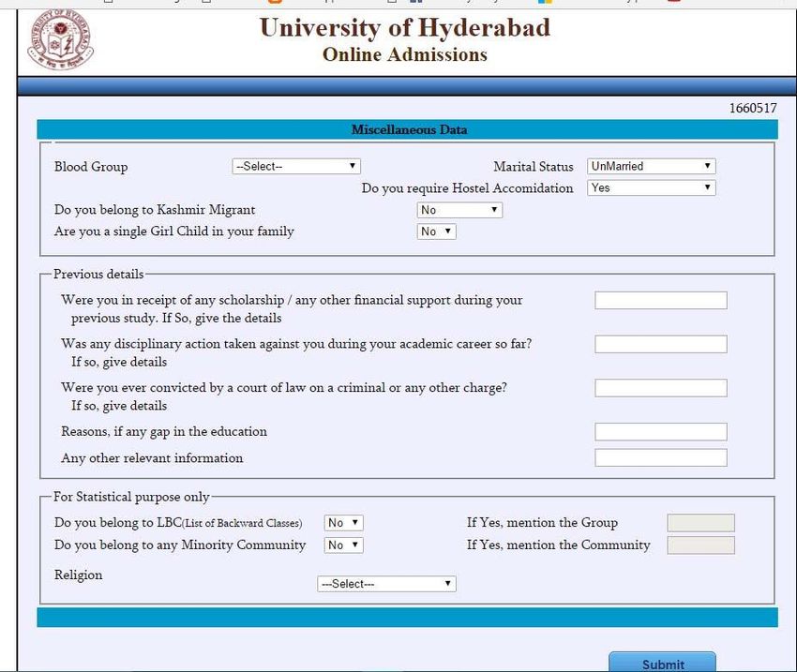The image size is (797, 672).
Task: Click the Marital Status label
Action: [534, 167]
